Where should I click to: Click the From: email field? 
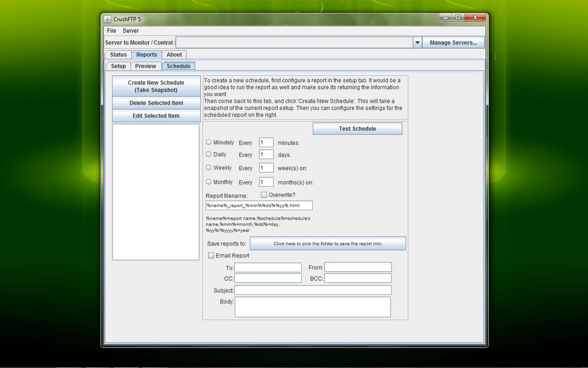(358, 267)
